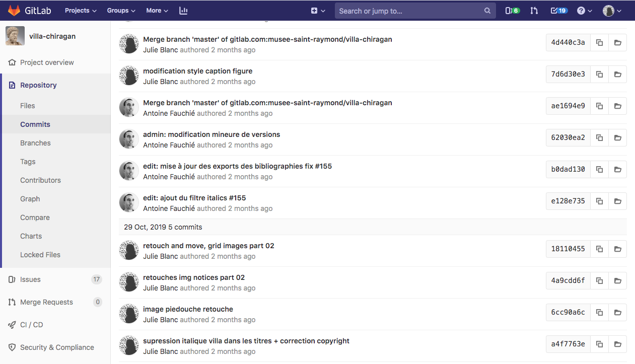
Task: Click commit hash b0dad130
Action: tap(568, 170)
